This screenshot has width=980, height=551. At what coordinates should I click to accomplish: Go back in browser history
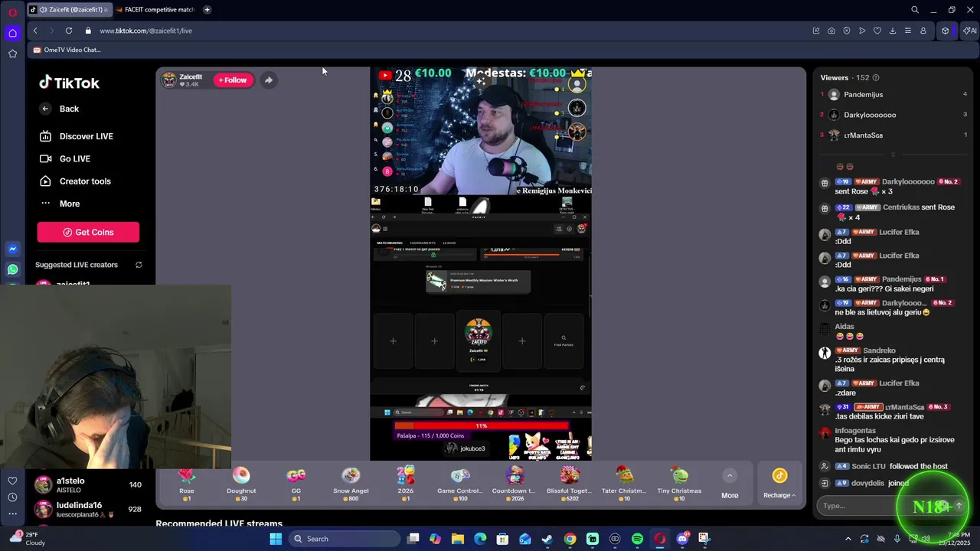(x=35, y=31)
